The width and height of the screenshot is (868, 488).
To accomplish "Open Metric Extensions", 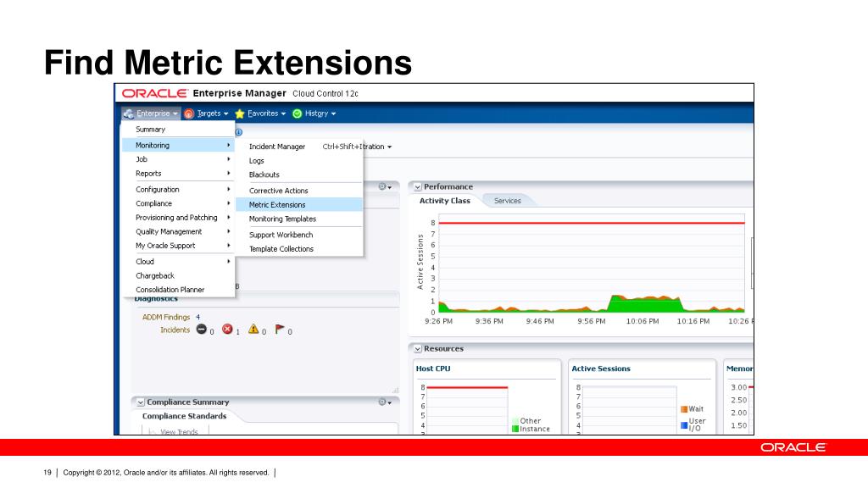I will tap(299, 205).
